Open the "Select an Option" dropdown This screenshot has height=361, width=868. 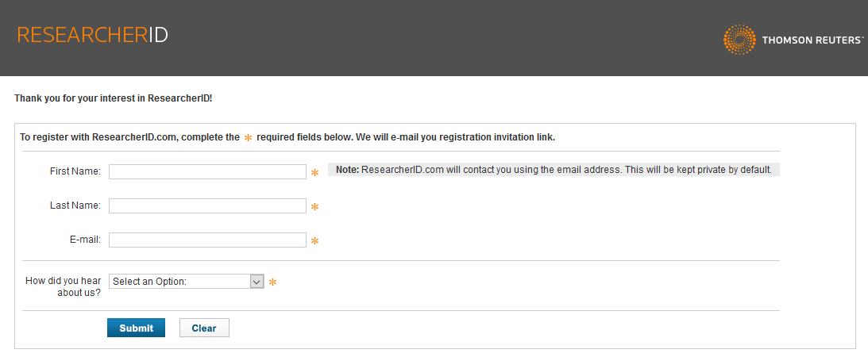[186, 282]
